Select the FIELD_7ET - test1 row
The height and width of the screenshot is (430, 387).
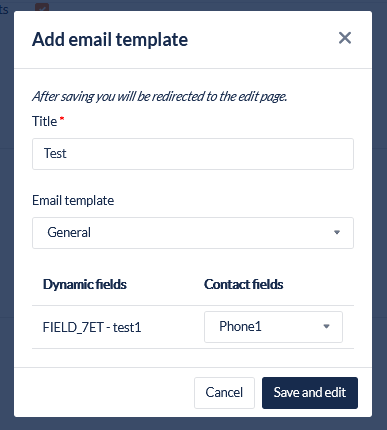(x=193, y=327)
